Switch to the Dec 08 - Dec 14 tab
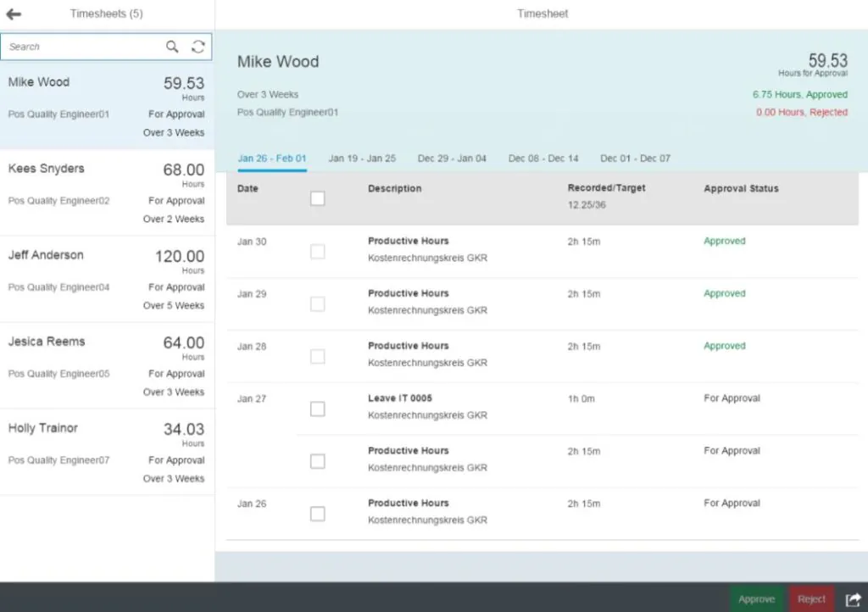This screenshot has width=868, height=612. (x=543, y=159)
